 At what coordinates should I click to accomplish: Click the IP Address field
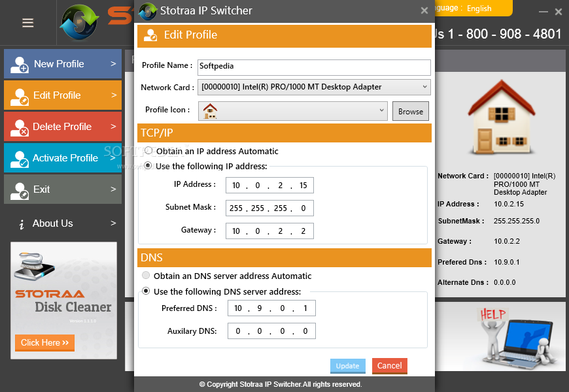pyautogui.click(x=269, y=186)
